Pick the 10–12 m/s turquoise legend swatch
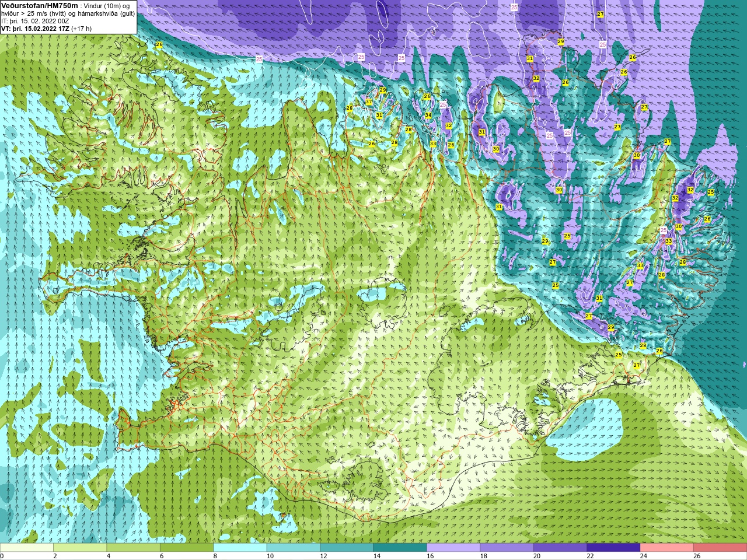The width and height of the screenshot is (747, 560). point(294,548)
